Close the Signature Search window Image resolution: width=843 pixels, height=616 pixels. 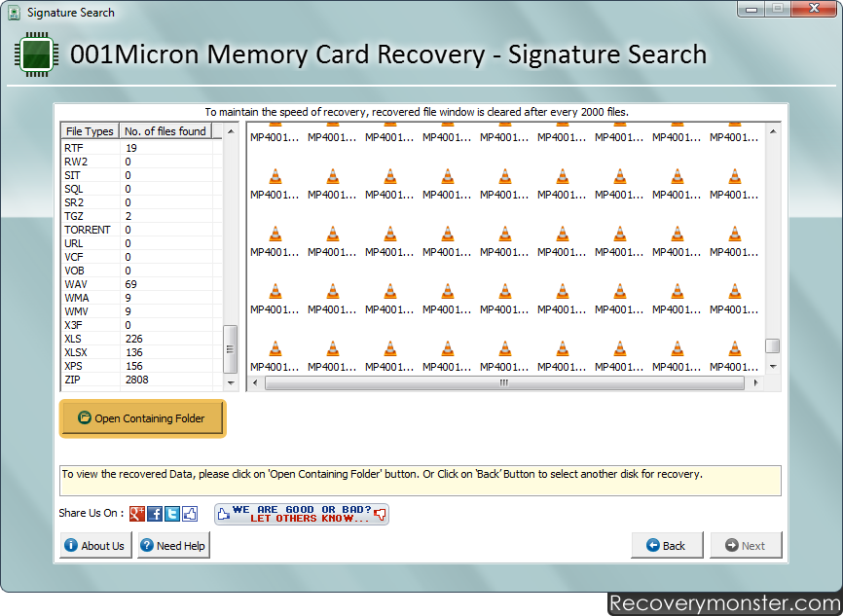coord(814,8)
